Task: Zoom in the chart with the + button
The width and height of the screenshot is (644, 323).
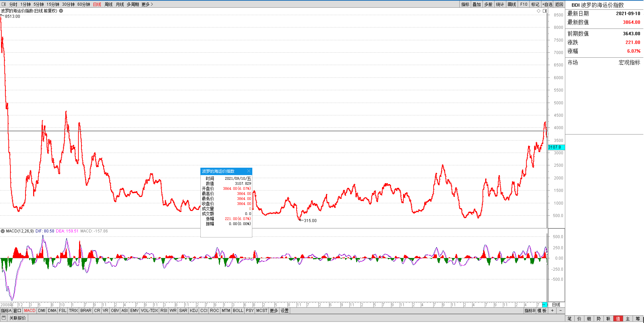Action: (x=552, y=311)
